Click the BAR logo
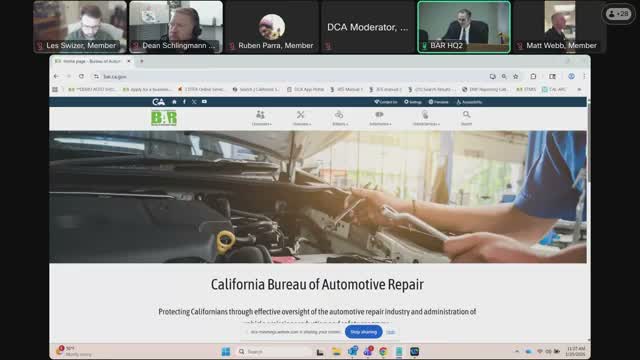 tap(164, 118)
